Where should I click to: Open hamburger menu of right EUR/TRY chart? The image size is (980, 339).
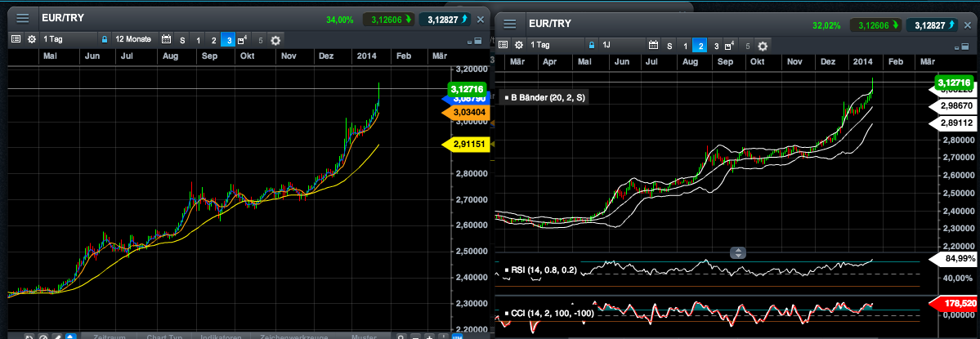click(511, 25)
